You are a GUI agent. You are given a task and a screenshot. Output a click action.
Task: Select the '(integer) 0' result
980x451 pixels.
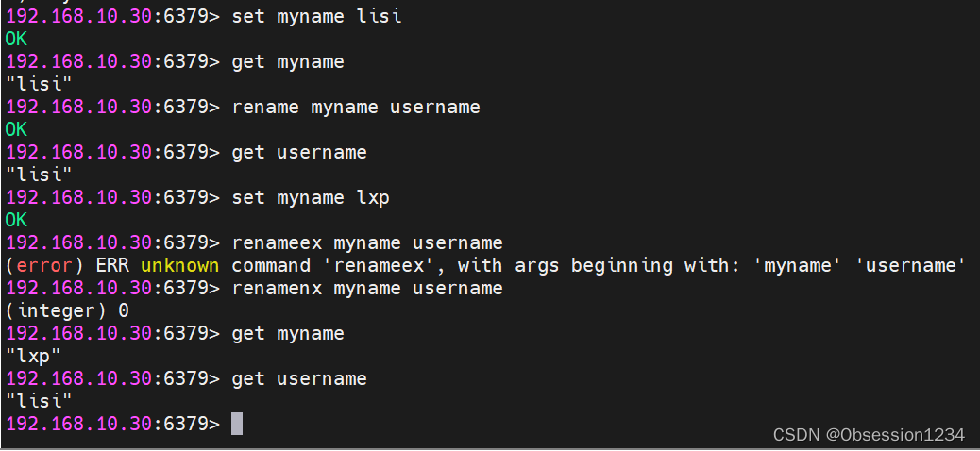tap(67, 310)
